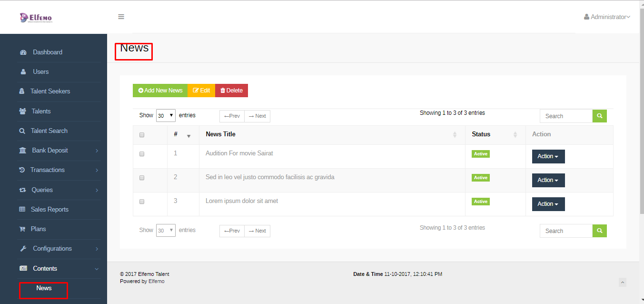Click the Talent Seekers icon
This screenshot has width=644, height=304.
tap(22, 91)
